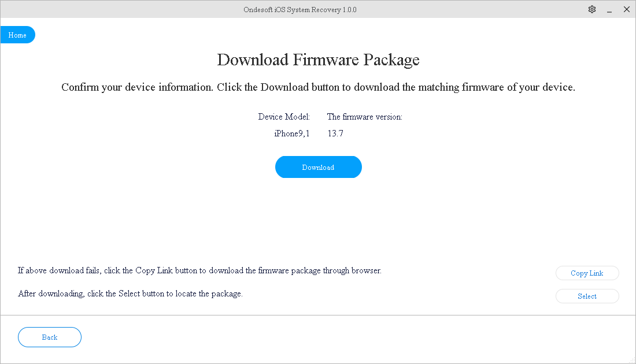
Task: Click the Copy Link button
Action: coord(587,273)
